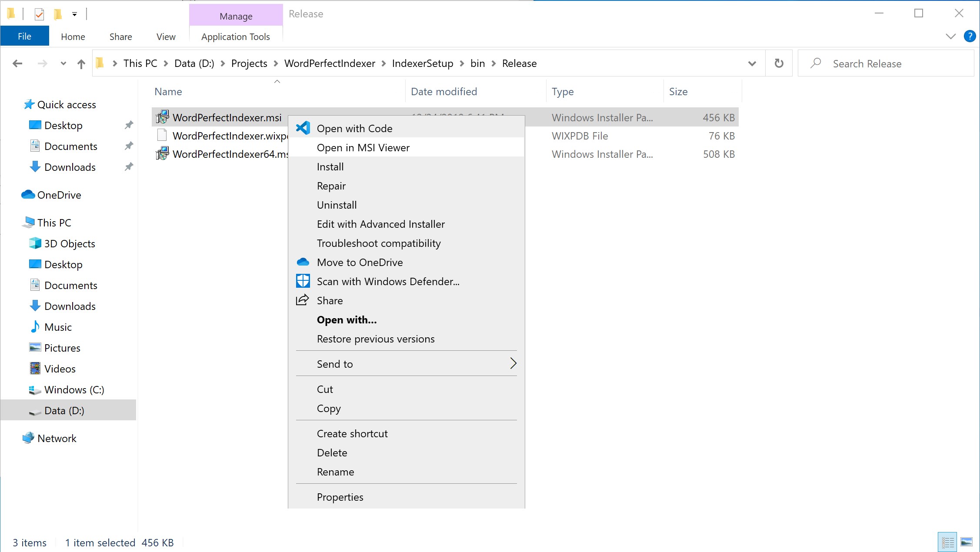Screen dimensions: 980x552
Task: Click the Share arrow icon in context menu
Action: (303, 300)
